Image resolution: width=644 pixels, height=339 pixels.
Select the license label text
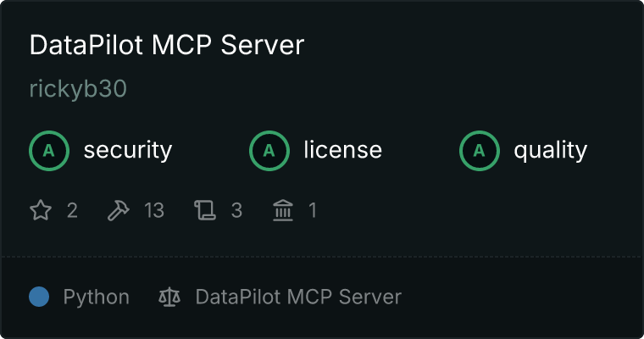pyautogui.click(x=343, y=149)
